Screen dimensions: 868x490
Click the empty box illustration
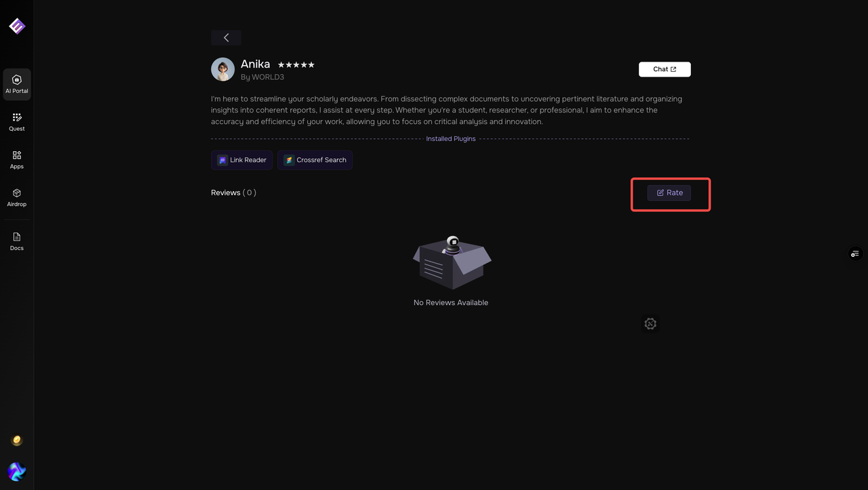pos(452,263)
